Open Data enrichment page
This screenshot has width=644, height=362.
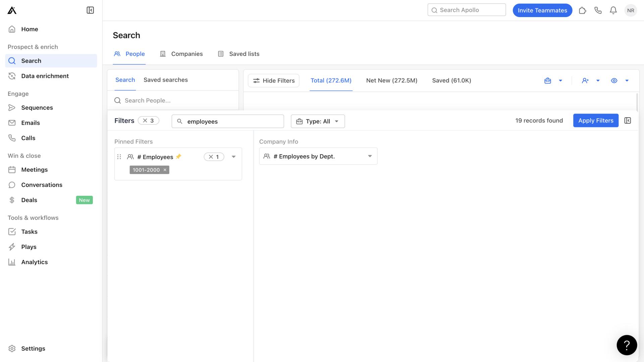pos(51,76)
